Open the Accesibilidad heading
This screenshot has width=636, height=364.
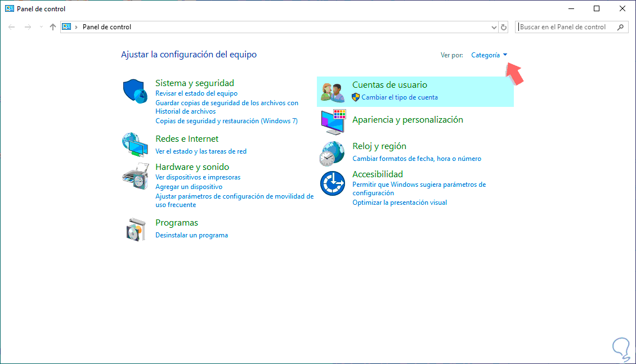pos(378,174)
